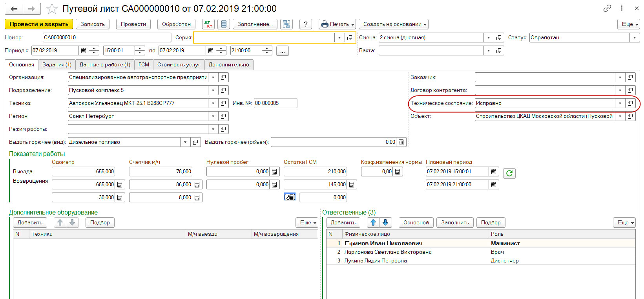The height and width of the screenshot is (299, 644).
Task: Open the Стоимость услуг tab
Action: coord(179,64)
